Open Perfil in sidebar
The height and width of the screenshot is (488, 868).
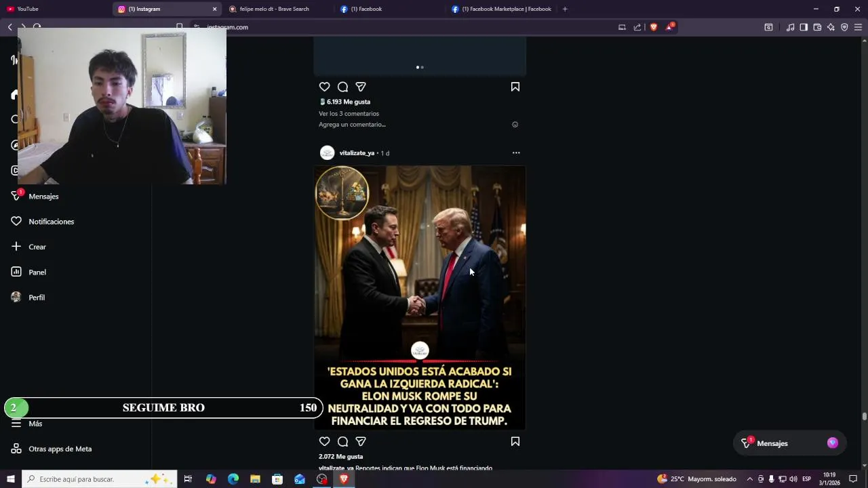(x=28, y=298)
